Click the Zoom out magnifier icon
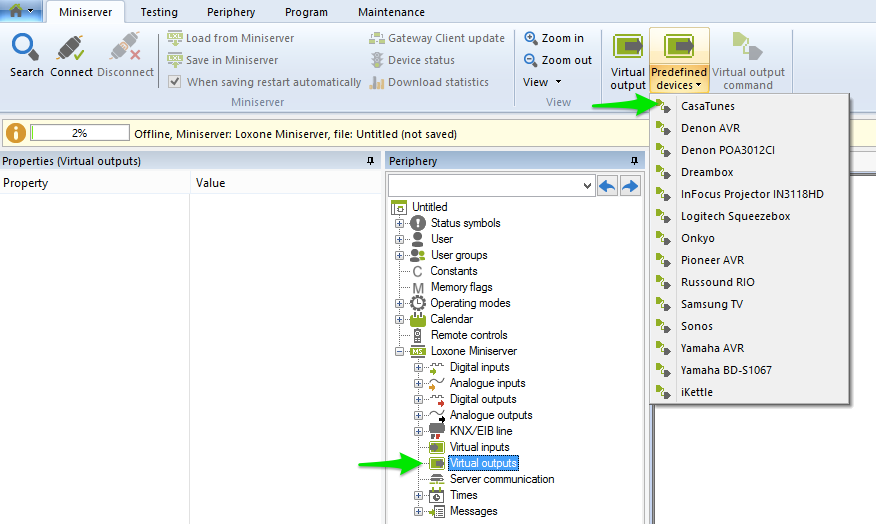Screen dimensions: 876x524 pos(531,60)
